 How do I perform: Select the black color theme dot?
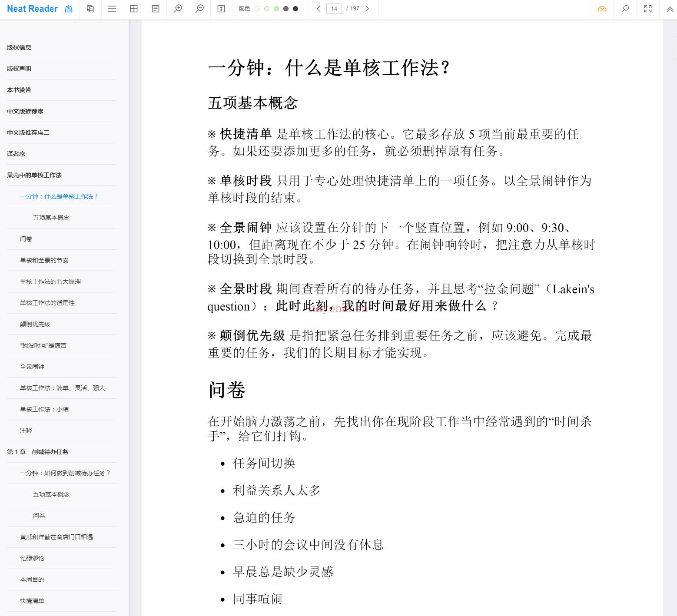click(x=295, y=9)
